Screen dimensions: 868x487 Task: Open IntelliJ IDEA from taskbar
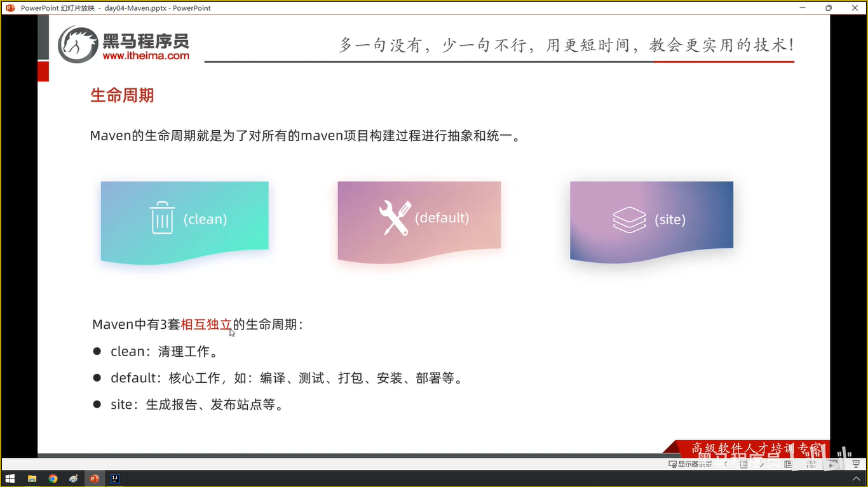[x=116, y=479]
